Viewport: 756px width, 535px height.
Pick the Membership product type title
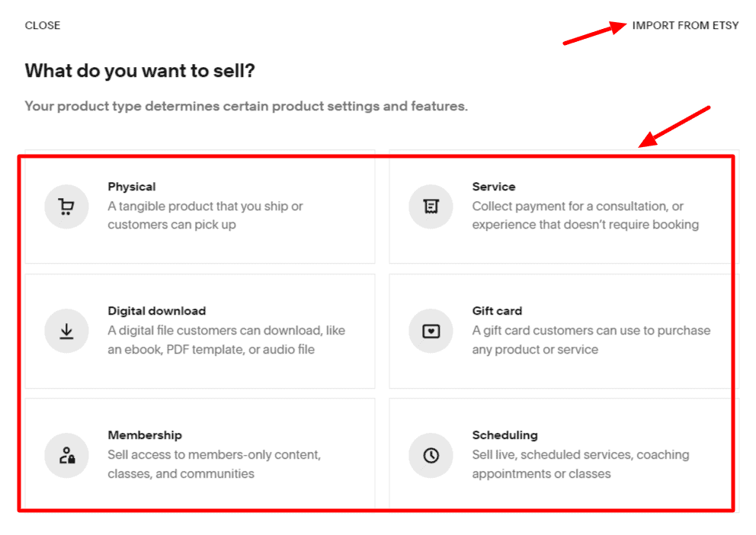tap(145, 435)
